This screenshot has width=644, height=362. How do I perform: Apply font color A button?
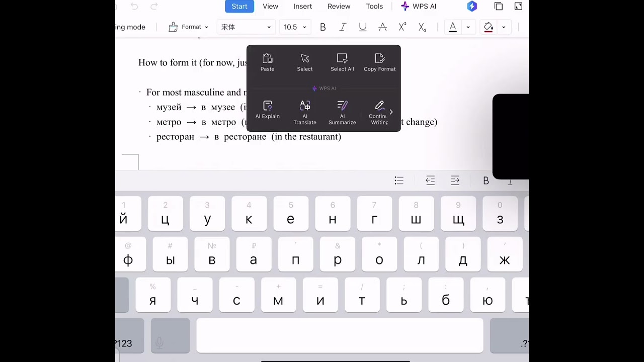453,27
